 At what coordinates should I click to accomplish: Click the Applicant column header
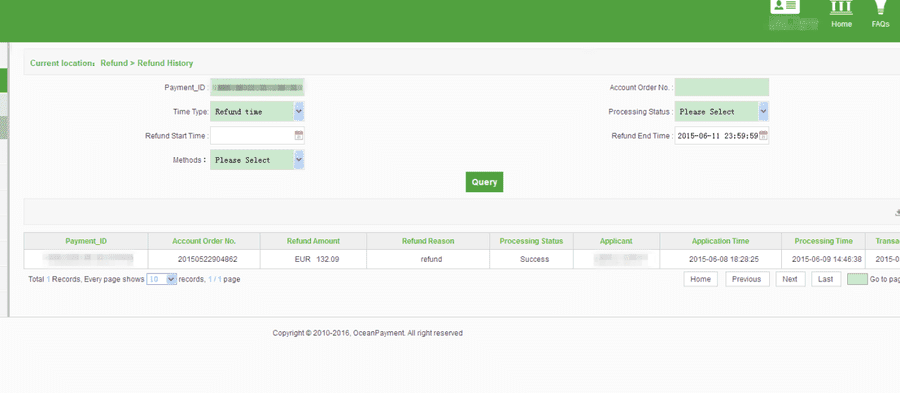[x=616, y=241]
